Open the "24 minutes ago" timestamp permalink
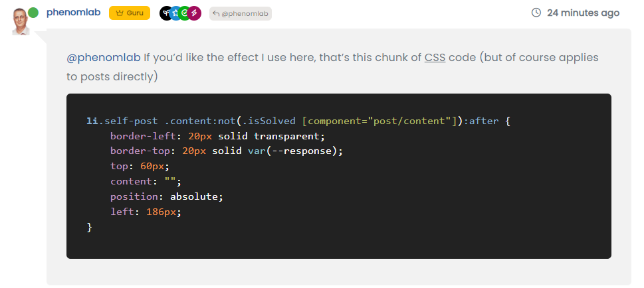Image resolution: width=644 pixels, height=288 pixels. (583, 13)
